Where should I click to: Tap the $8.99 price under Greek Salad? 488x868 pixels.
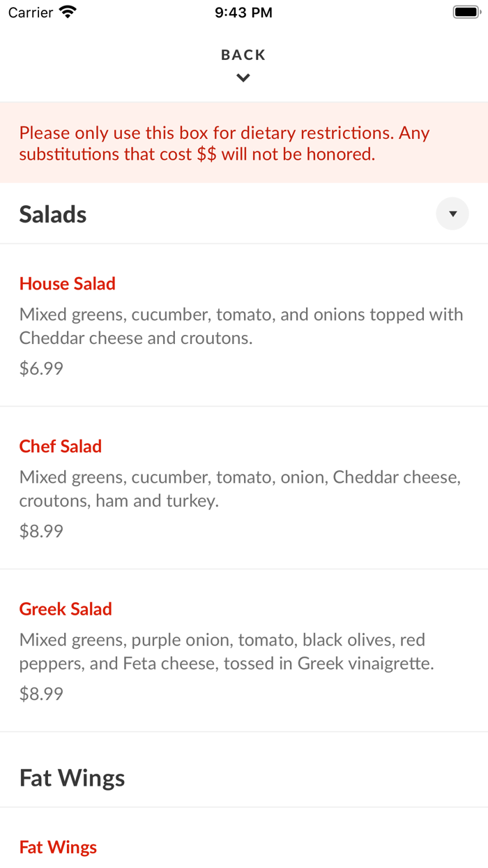(x=41, y=694)
